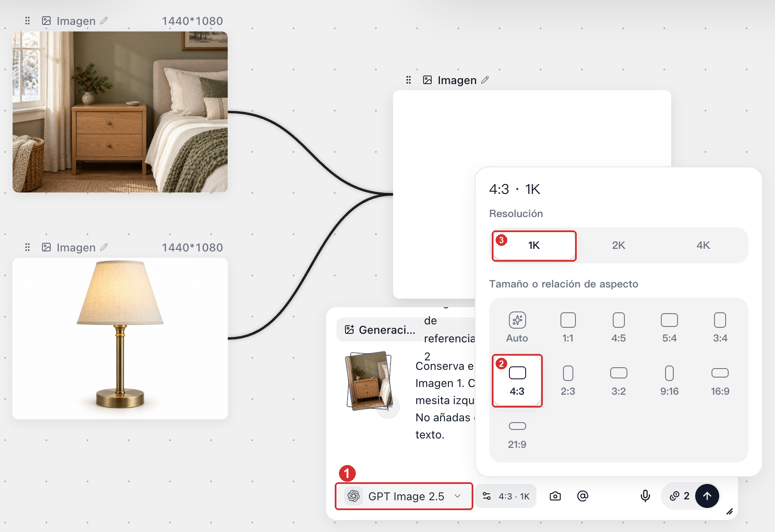Click the resize handle of the prompt box
The image size is (775, 532).
[729, 511]
